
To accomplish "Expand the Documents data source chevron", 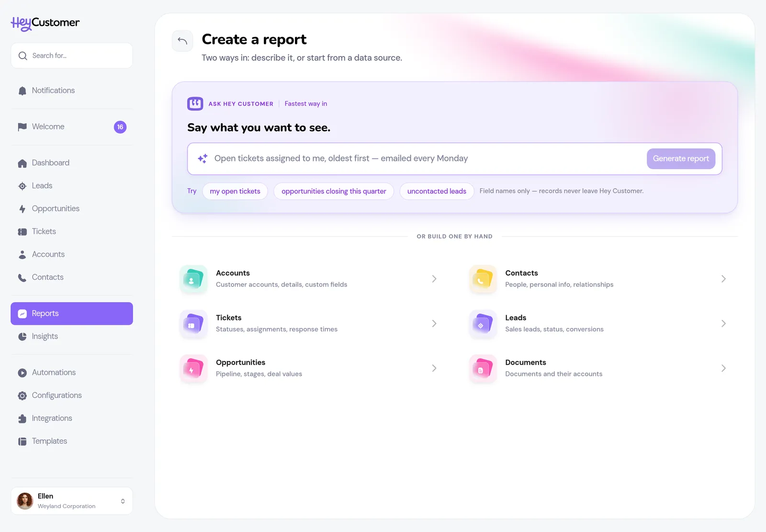I will coord(723,368).
